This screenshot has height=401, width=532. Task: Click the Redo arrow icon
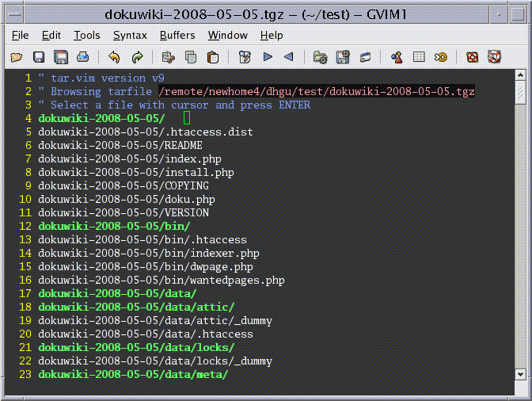click(x=137, y=57)
